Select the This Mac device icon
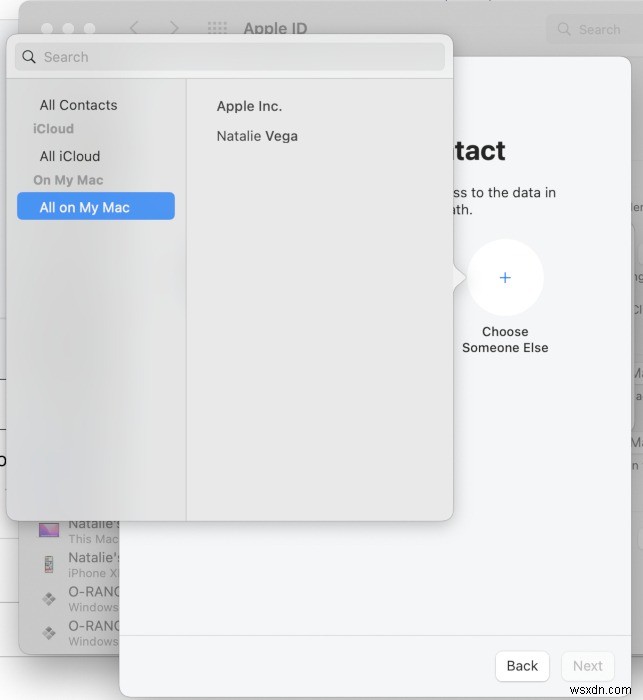643x700 pixels. click(49, 530)
